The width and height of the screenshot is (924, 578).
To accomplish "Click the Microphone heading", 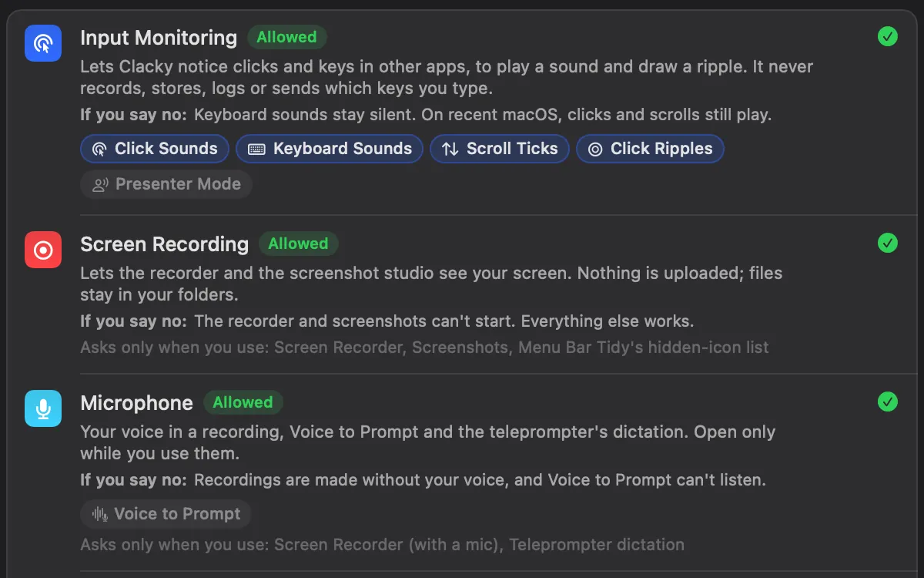I will coord(137,403).
